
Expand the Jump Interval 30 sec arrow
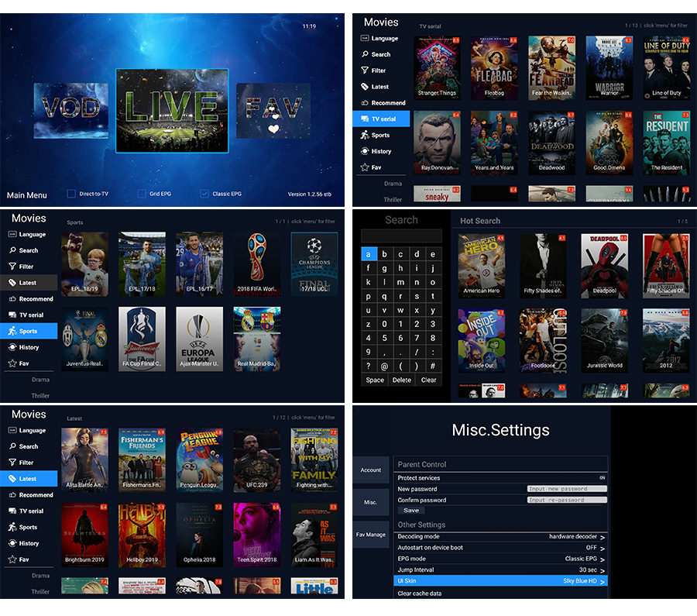pos(603,570)
